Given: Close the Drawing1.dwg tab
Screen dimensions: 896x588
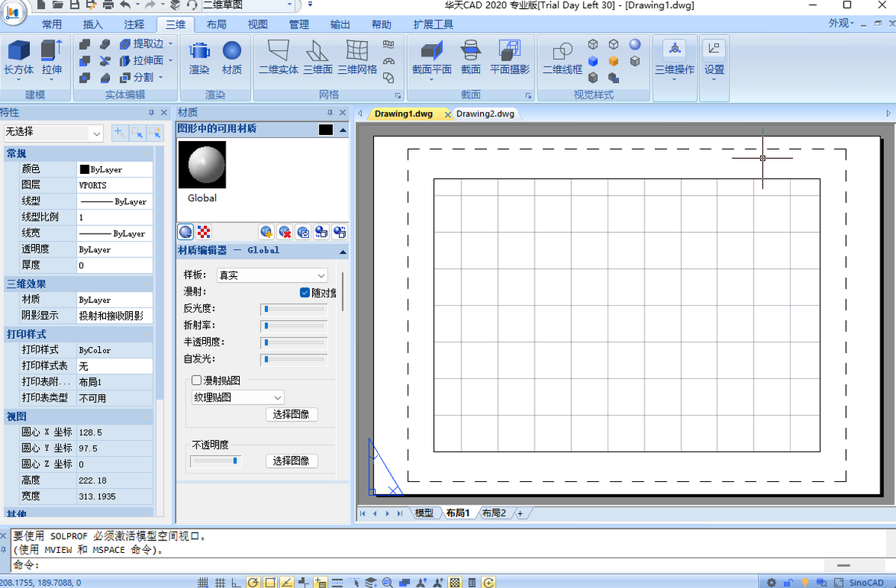Looking at the screenshot, I should [x=447, y=115].
